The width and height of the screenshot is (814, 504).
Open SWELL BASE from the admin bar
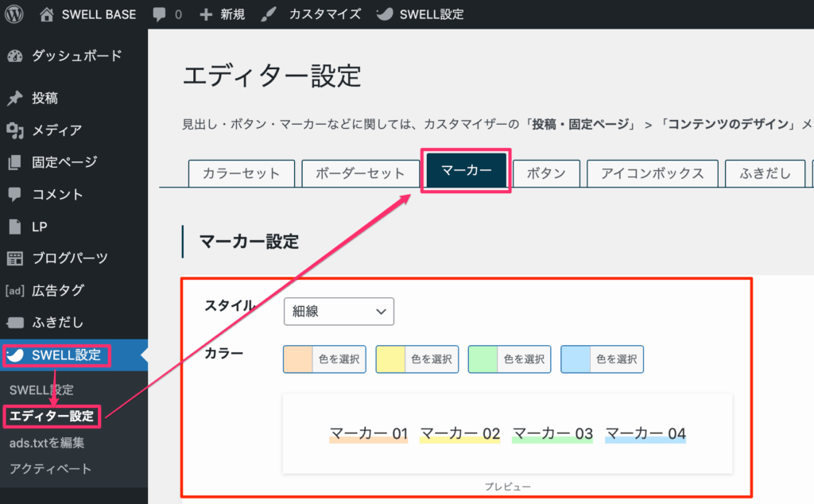(87, 14)
